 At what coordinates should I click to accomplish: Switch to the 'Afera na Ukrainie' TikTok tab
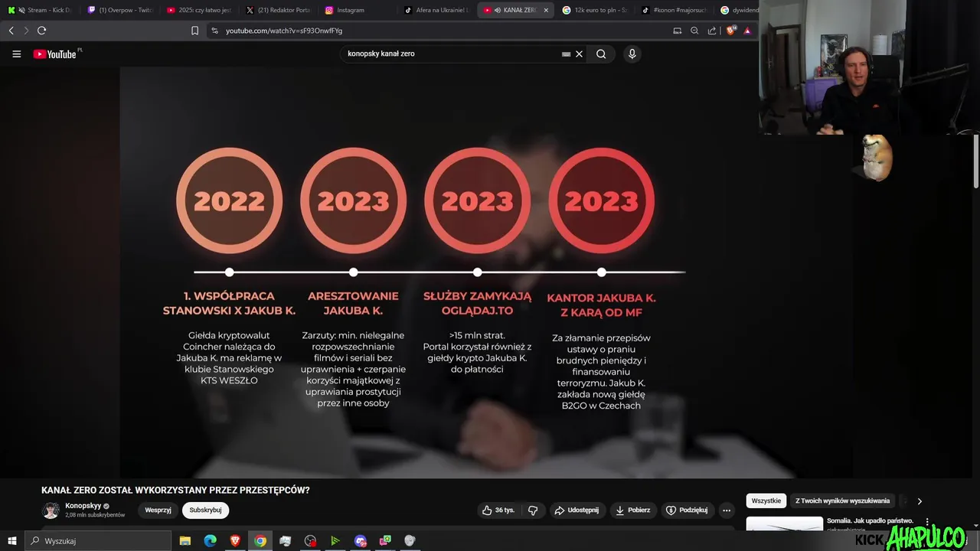coord(436,10)
